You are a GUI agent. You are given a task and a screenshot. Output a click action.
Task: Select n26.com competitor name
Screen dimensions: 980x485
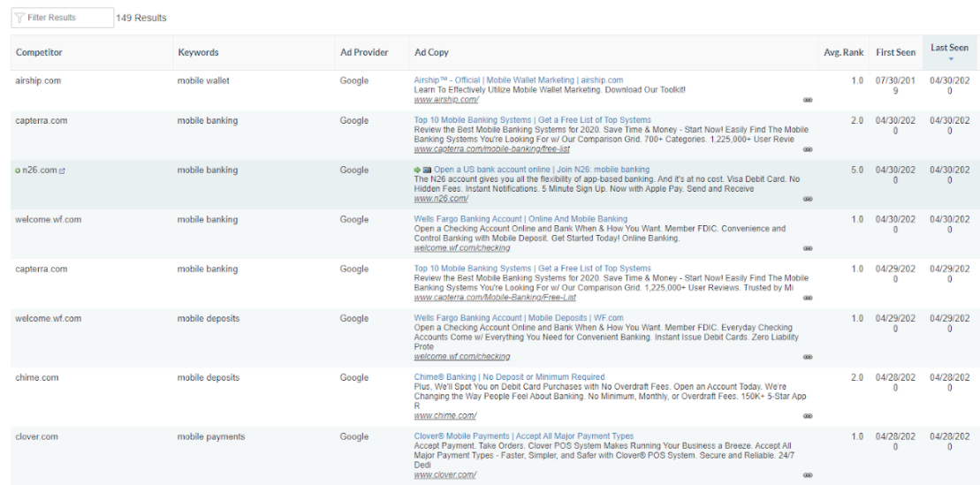(40, 170)
